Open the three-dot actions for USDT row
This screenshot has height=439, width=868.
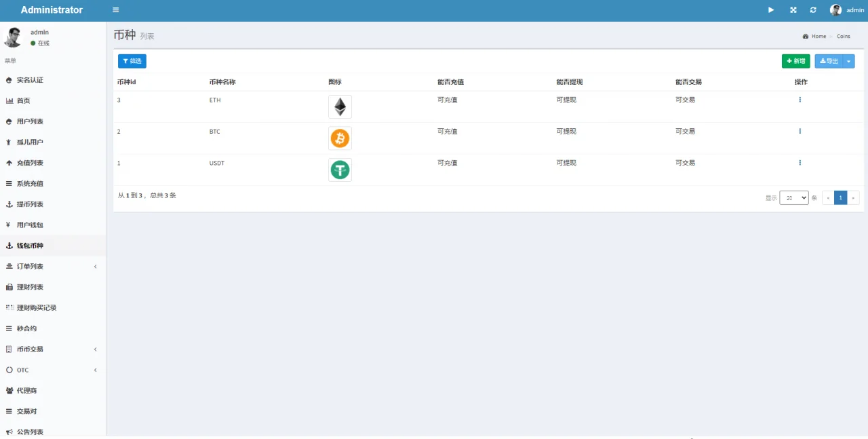pyautogui.click(x=800, y=163)
